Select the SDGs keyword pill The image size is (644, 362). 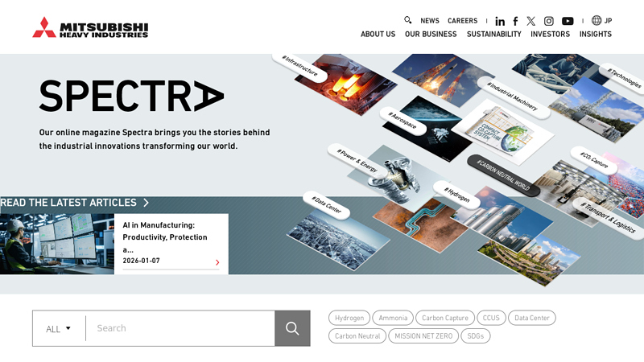pyautogui.click(x=476, y=336)
